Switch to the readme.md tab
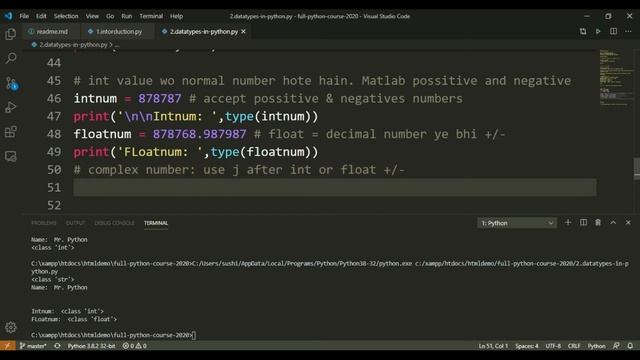This screenshot has height=360, width=640. pyautogui.click(x=51, y=31)
